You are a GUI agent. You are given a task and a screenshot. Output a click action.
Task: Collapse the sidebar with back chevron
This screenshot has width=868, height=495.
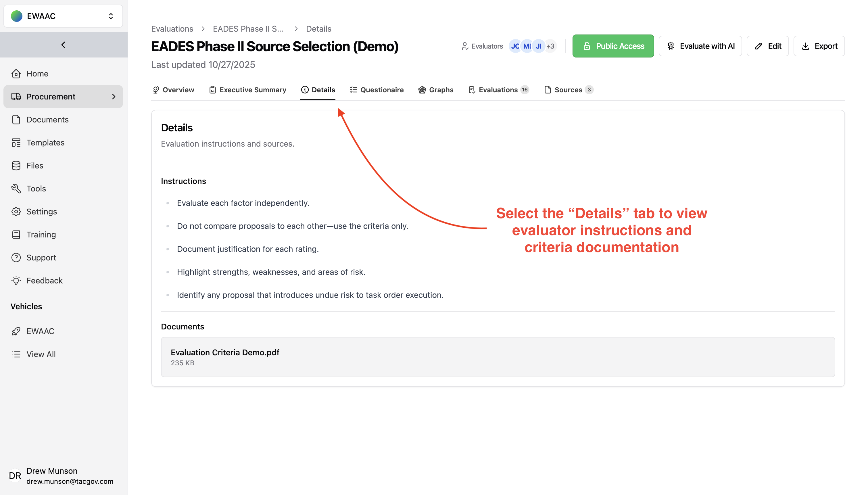pos(63,45)
